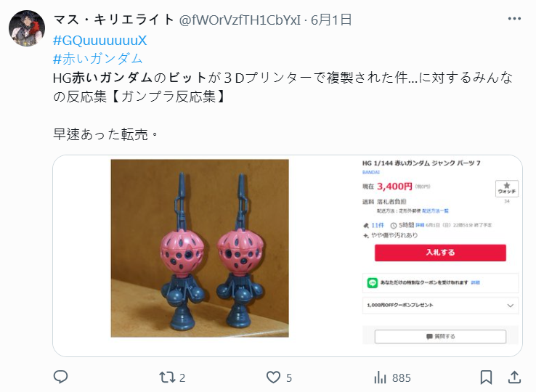The height and width of the screenshot is (392, 536).
Task: Repost this tweet with retweet icon
Action: click(x=167, y=377)
